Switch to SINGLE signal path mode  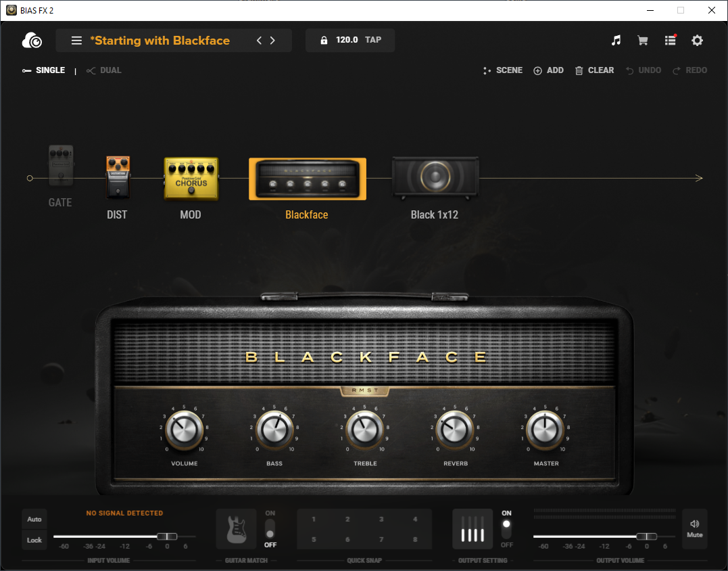tap(44, 70)
